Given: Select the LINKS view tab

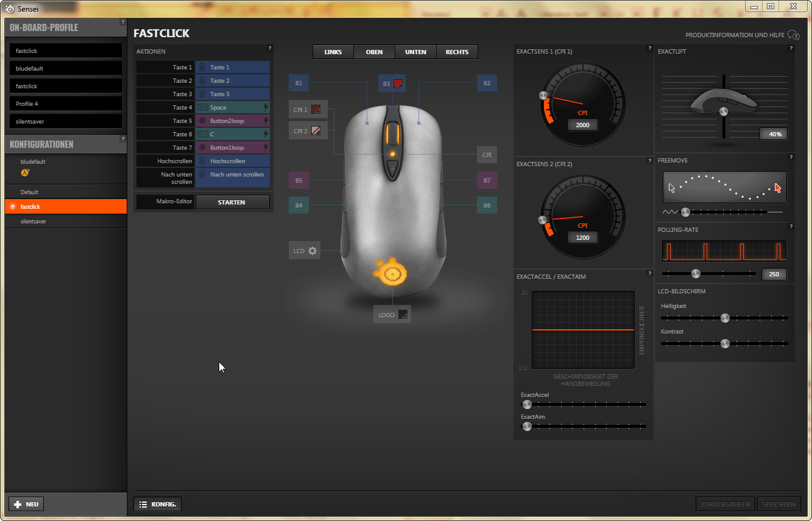Looking at the screenshot, I should [x=333, y=52].
